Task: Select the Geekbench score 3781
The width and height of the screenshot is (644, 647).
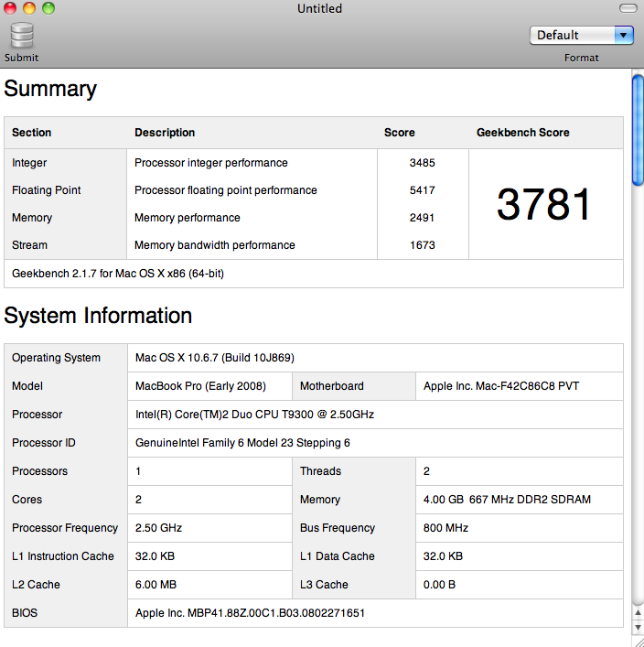Action: [544, 204]
